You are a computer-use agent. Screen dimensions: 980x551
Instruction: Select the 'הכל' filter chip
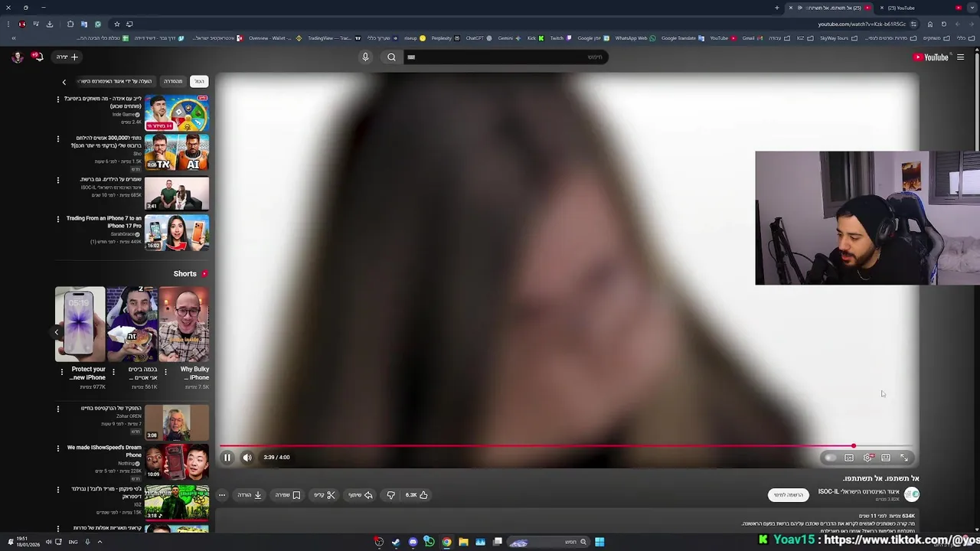199,81
